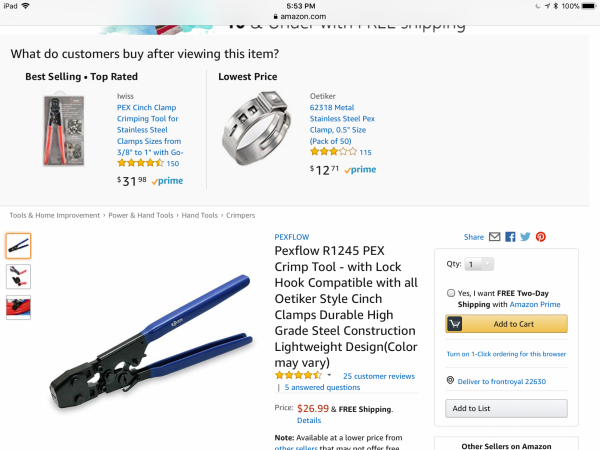
Task: Click the lock icon beside amazon.com address
Action: [x=276, y=16]
